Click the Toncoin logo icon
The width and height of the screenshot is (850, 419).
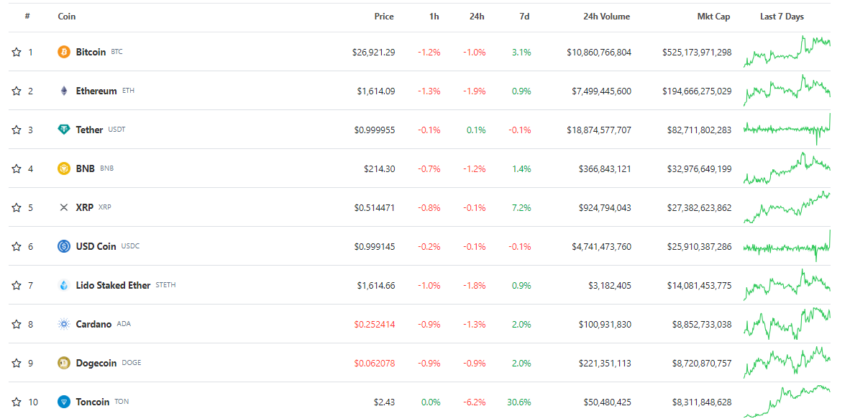(x=64, y=402)
